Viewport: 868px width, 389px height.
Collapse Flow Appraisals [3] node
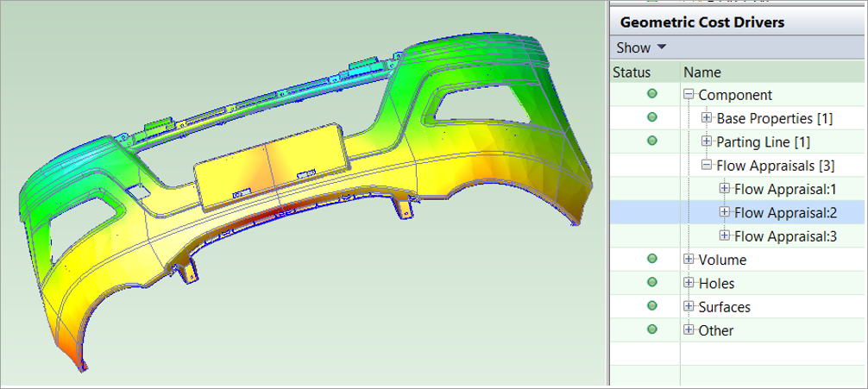(x=707, y=165)
